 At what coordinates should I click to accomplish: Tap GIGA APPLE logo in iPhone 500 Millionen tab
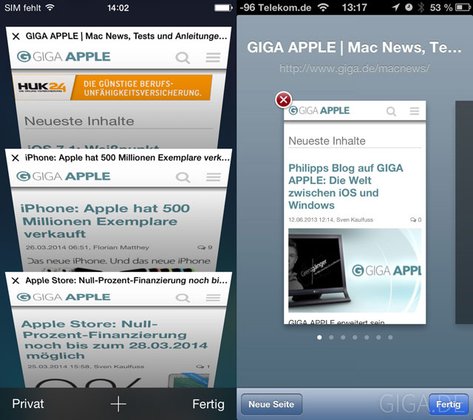coord(63,176)
